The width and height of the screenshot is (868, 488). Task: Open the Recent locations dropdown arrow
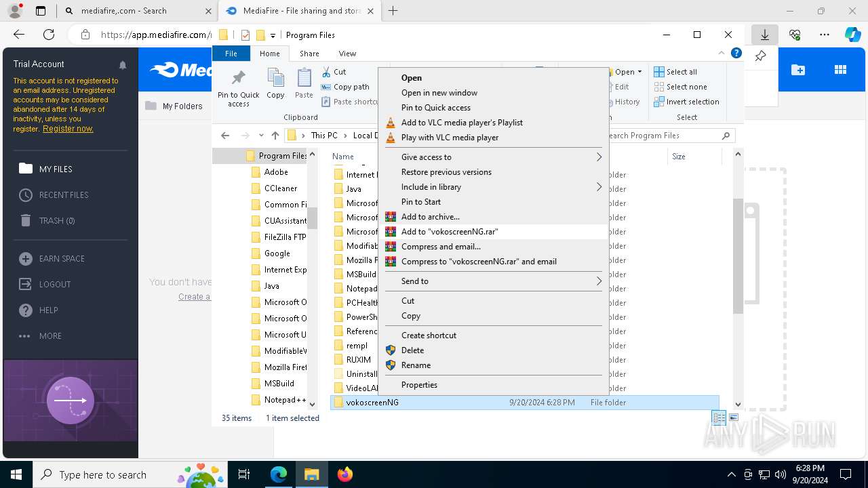[x=261, y=136]
